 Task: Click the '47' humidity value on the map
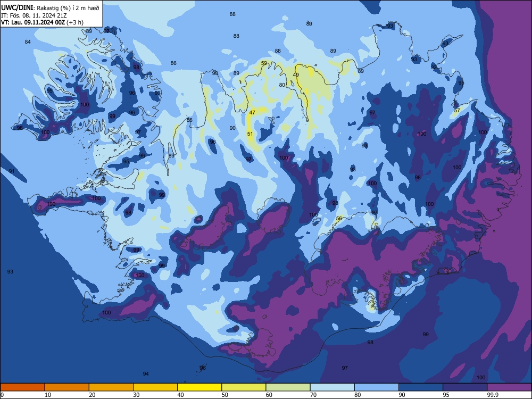coord(252,112)
